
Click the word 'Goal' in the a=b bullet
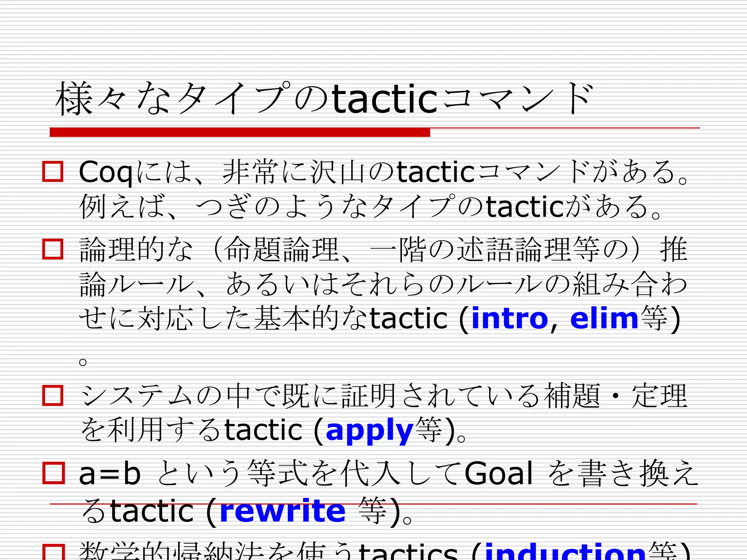pos(499,473)
